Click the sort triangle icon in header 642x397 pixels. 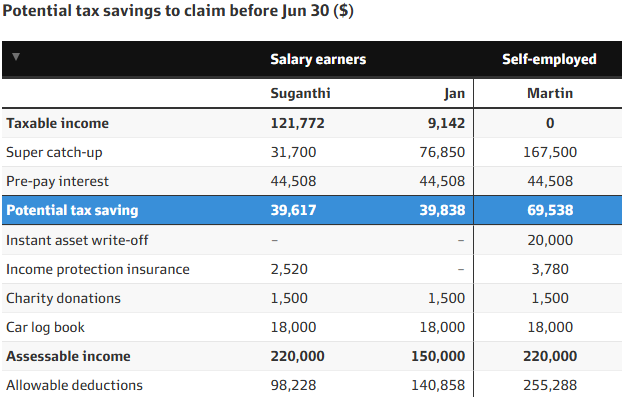pos(16,56)
